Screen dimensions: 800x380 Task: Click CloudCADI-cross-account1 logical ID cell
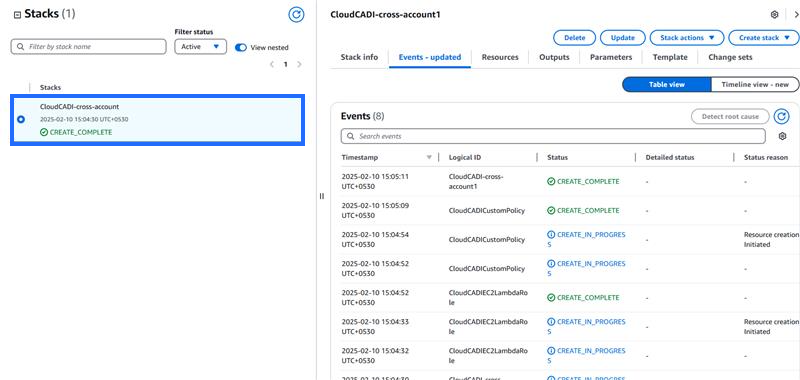(x=476, y=181)
